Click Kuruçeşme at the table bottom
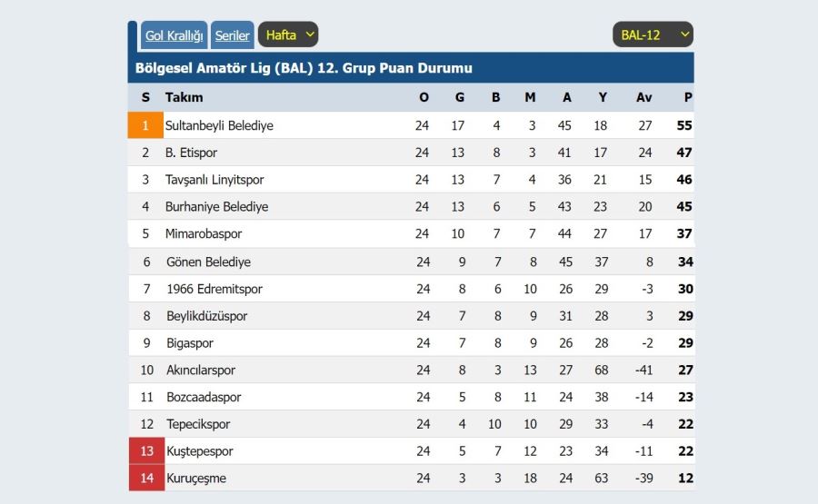 pyautogui.click(x=196, y=478)
